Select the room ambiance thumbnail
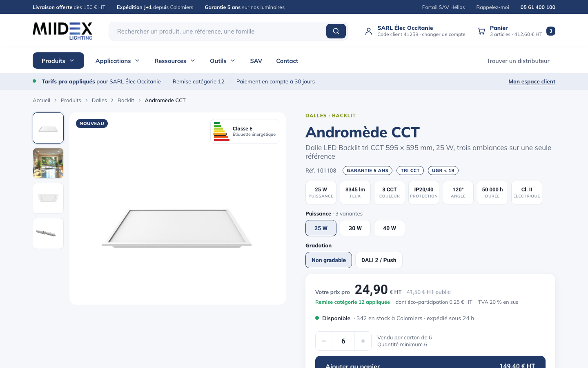The width and height of the screenshot is (588, 368). pyautogui.click(x=48, y=163)
